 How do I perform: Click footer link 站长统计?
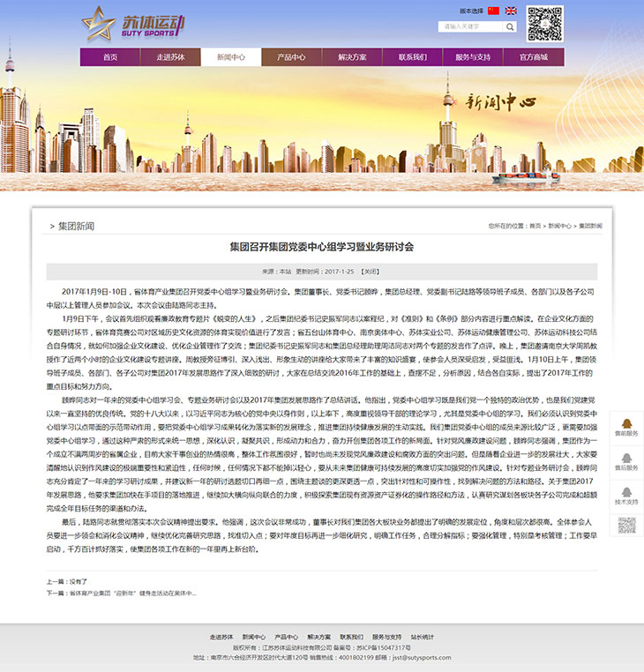(423, 638)
